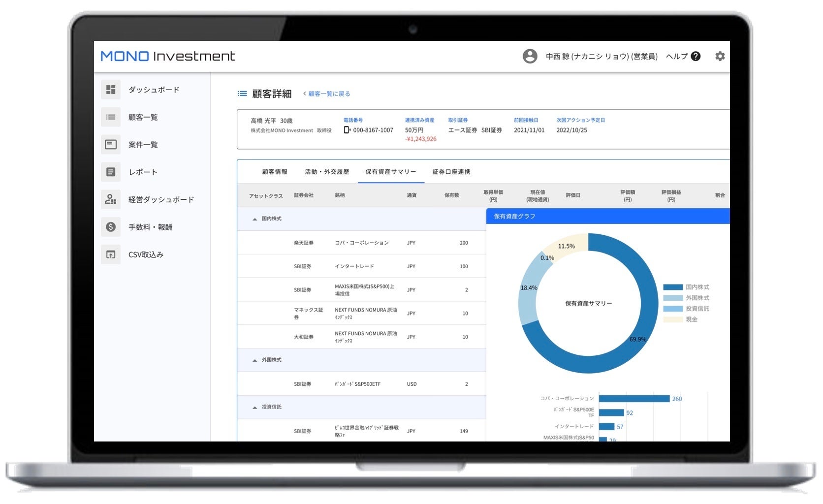Click the 評価額 (円) column header
The height and width of the screenshot is (504, 823).
point(628,196)
